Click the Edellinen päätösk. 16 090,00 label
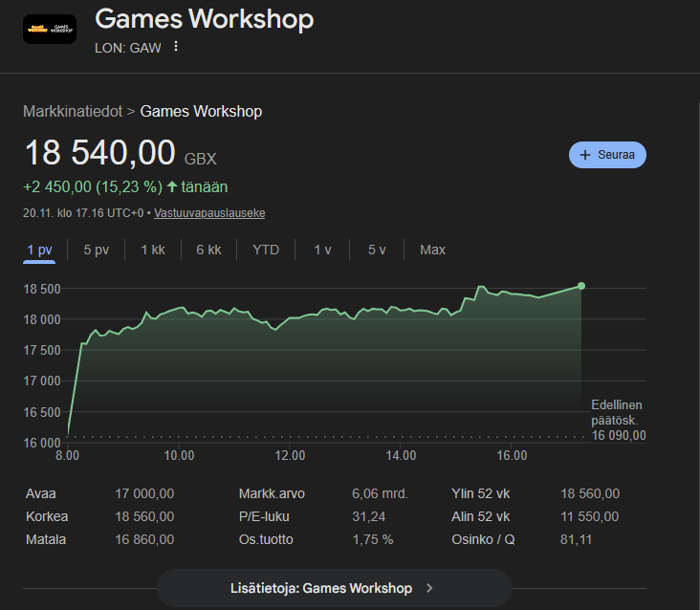Screen dimensions: 700x610 coord(619,420)
